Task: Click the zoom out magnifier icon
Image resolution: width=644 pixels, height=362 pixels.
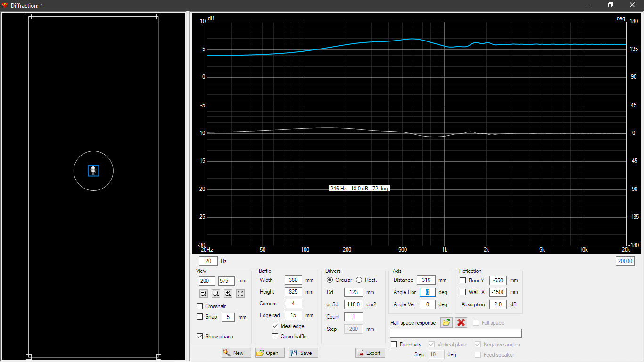Action: [204, 294]
